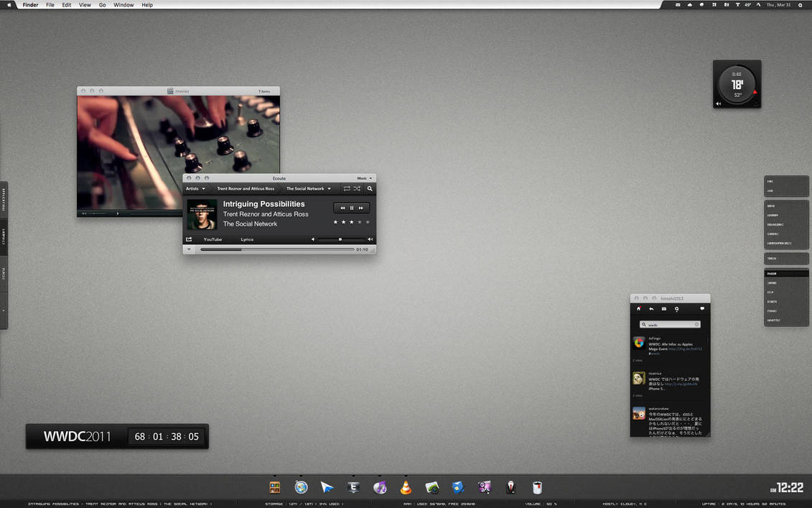
Task: Click the WWDC2011 countdown widget
Action: (118, 436)
